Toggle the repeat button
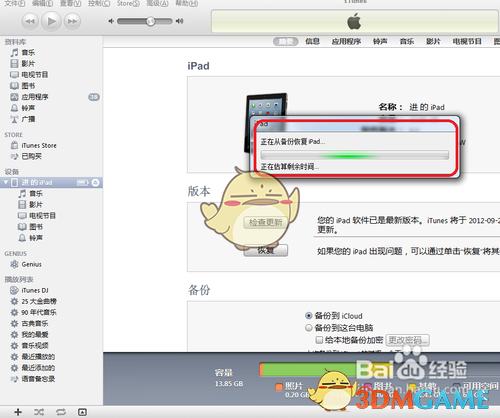Screen dimensions: 500x418 pos(61,412)
